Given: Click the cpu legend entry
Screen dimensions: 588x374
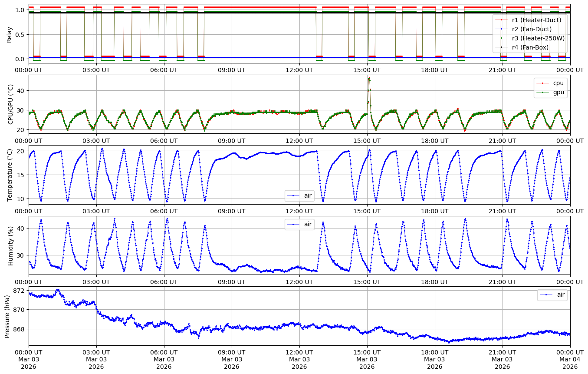Looking at the screenshot, I should pos(558,83).
